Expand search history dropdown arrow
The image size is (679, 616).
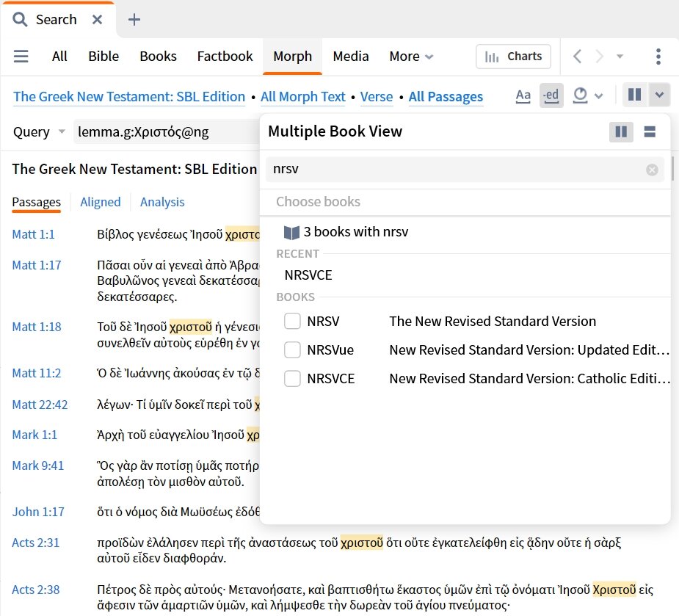click(x=620, y=57)
